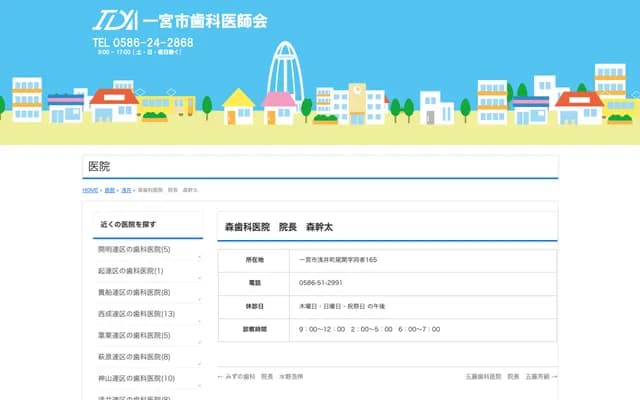Go to HOME in the breadcrumb
The width and height of the screenshot is (640, 400).
(90, 189)
